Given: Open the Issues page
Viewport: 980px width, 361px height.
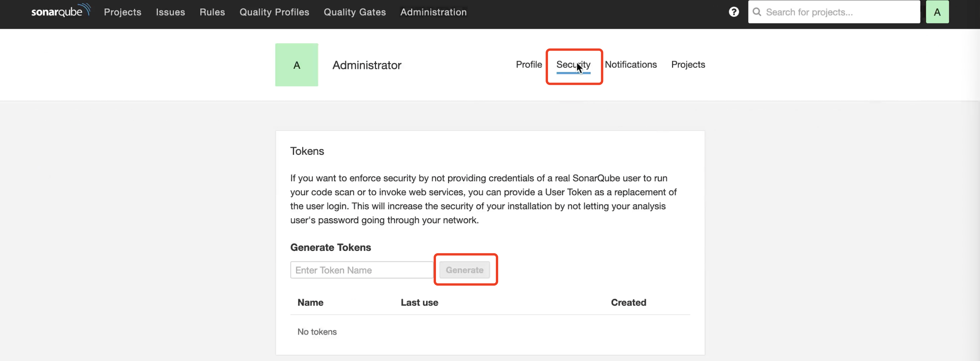Looking at the screenshot, I should [x=170, y=12].
